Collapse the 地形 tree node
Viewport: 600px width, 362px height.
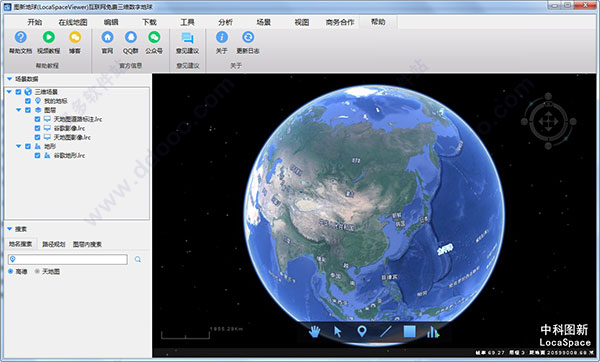pyautogui.click(x=18, y=146)
